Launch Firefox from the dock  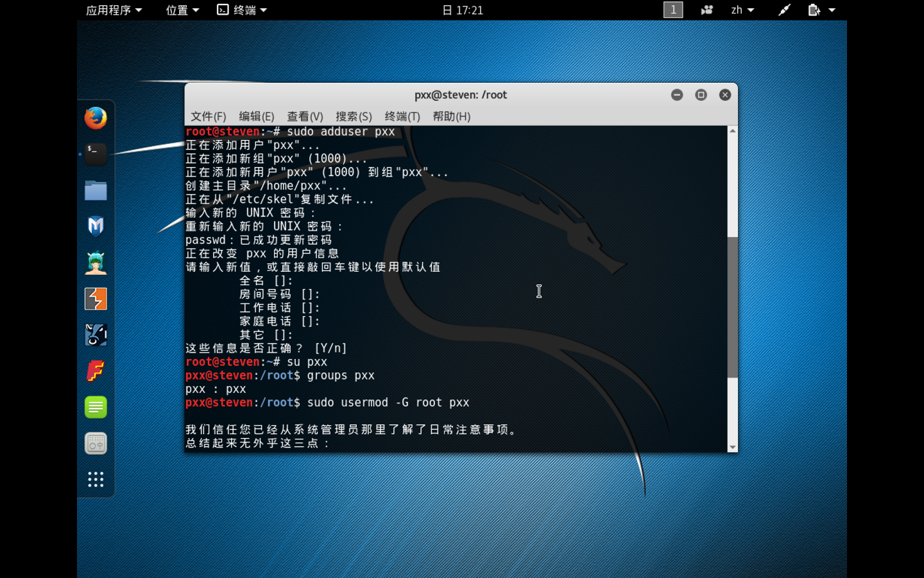[96, 118]
